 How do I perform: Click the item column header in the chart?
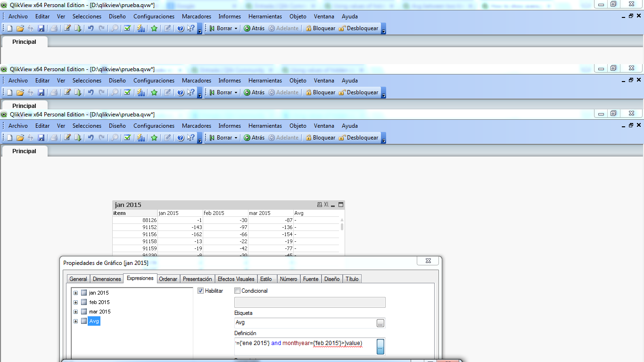click(x=135, y=213)
